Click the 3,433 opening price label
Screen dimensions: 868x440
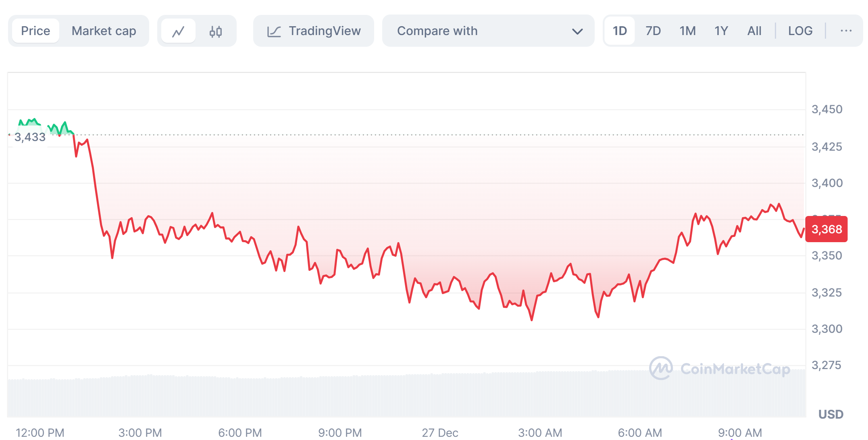click(x=30, y=137)
